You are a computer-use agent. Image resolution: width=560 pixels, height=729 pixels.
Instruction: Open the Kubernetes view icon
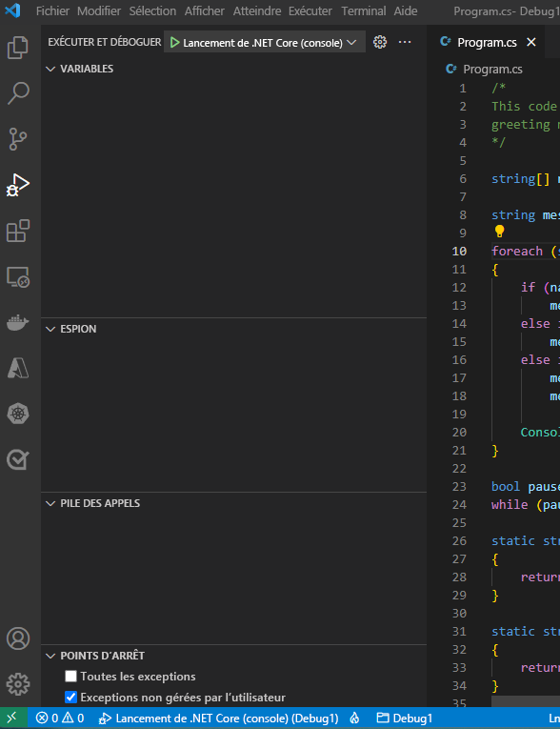18,414
